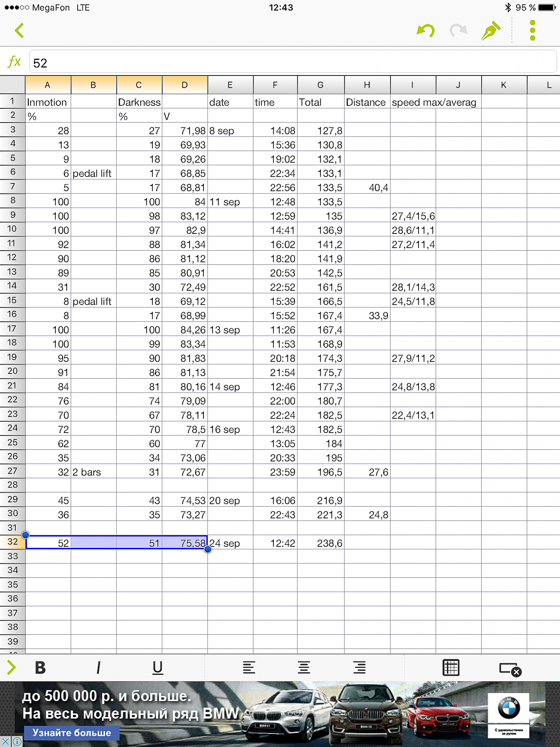560x747 pixels.
Task: Center align the cell text
Action: click(x=304, y=667)
